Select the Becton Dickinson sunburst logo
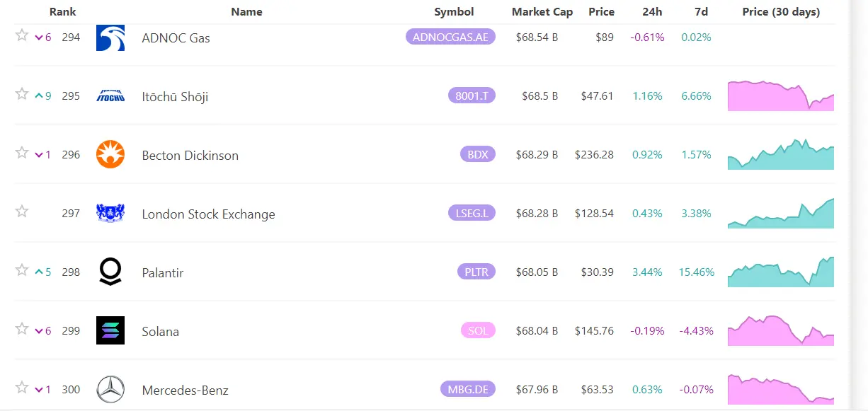This screenshot has width=868, height=411. click(x=110, y=154)
